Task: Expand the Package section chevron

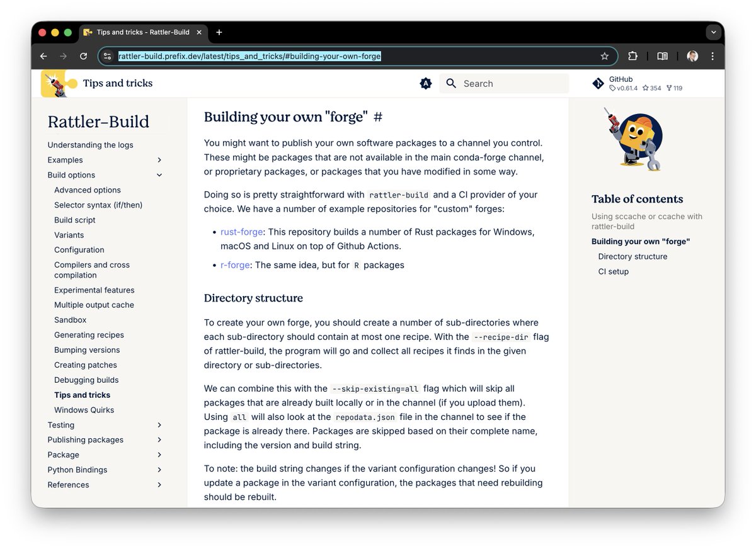Action: point(159,455)
